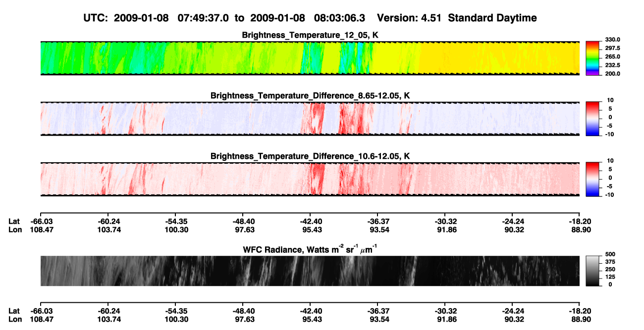Click Lon 103.74 beneath the WFC Radiance image
This screenshot has height=330, width=644.
point(108,319)
